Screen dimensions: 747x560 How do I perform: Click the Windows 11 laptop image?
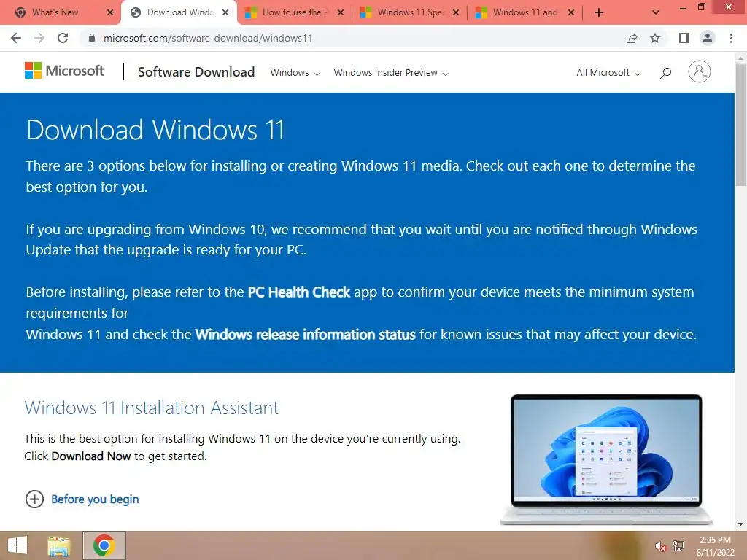pos(606,459)
